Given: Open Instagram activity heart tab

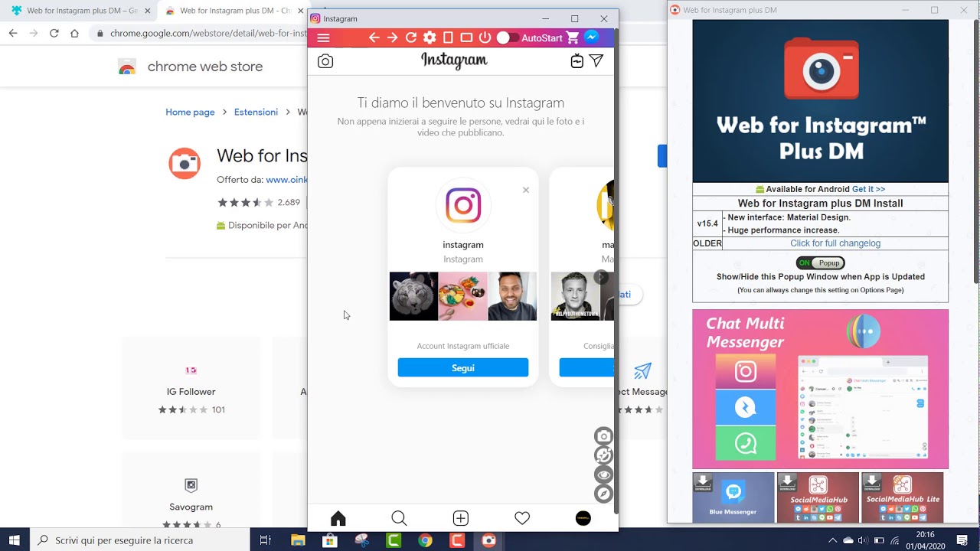Looking at the screenshot, I should [522, 518].
